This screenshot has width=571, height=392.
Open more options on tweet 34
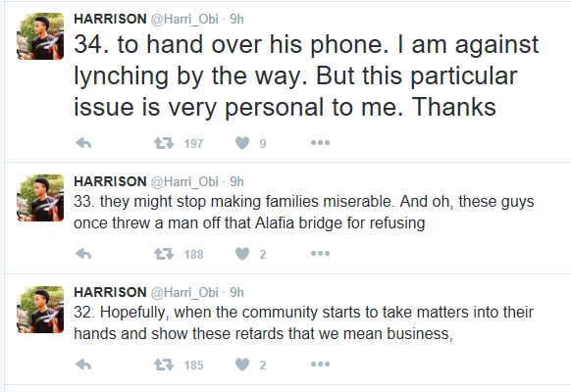click(320, 143)
